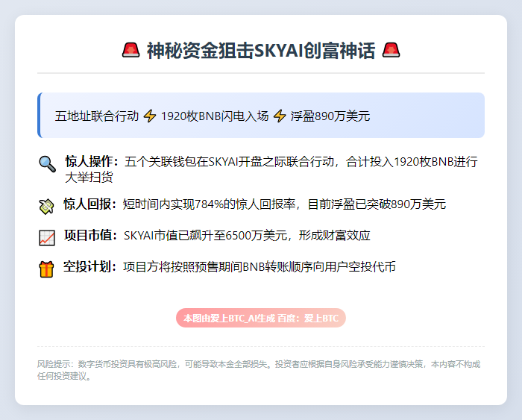Select the bold 惊人操作 label
The image size is (522, 420).
91,161
